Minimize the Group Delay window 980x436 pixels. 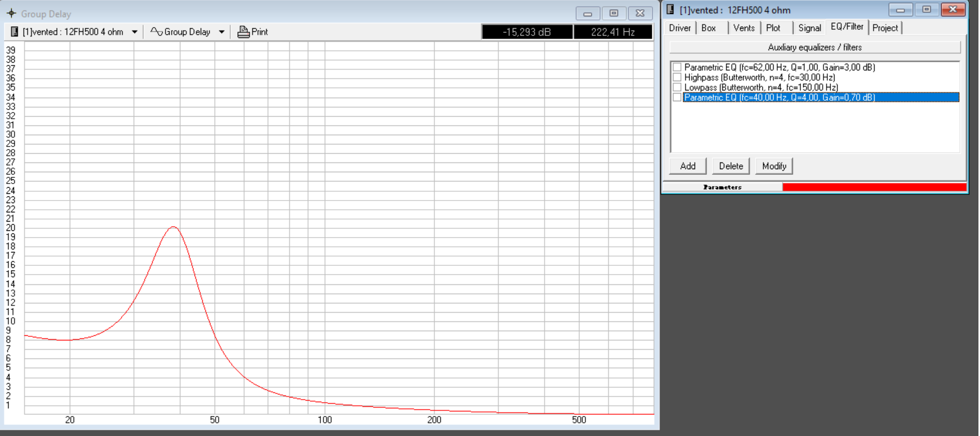point(588,13)
